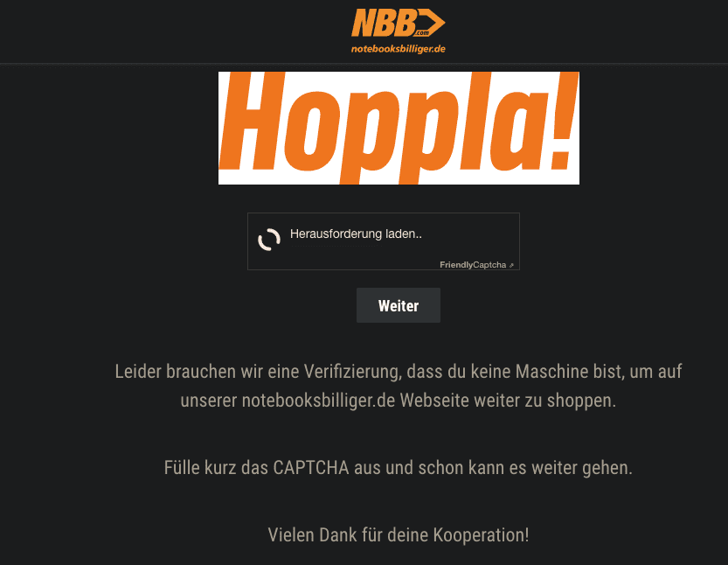This screenshot has height=565, width=728.
Task: Click the loading spinner icon in the captcha
Action: coord(269,240)
